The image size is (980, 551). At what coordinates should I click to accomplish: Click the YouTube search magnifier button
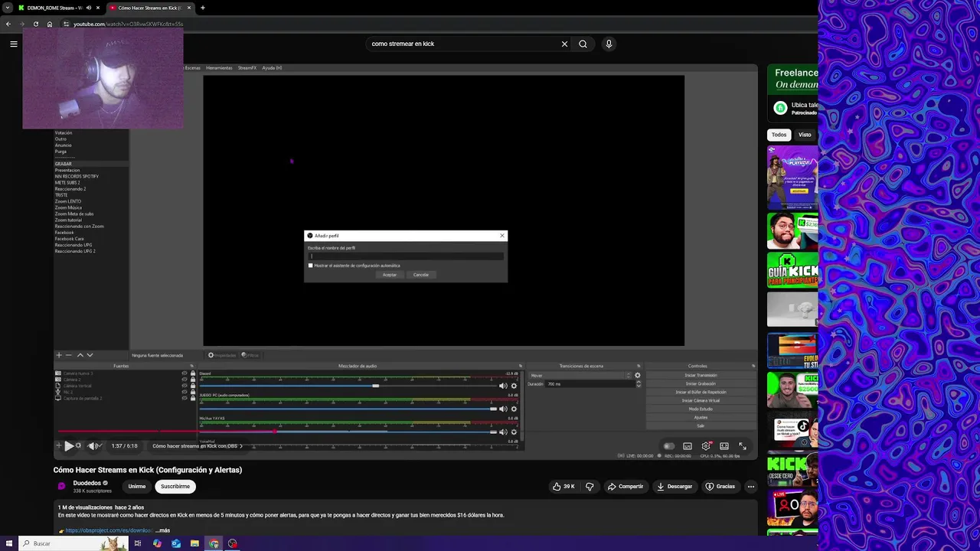583,44
